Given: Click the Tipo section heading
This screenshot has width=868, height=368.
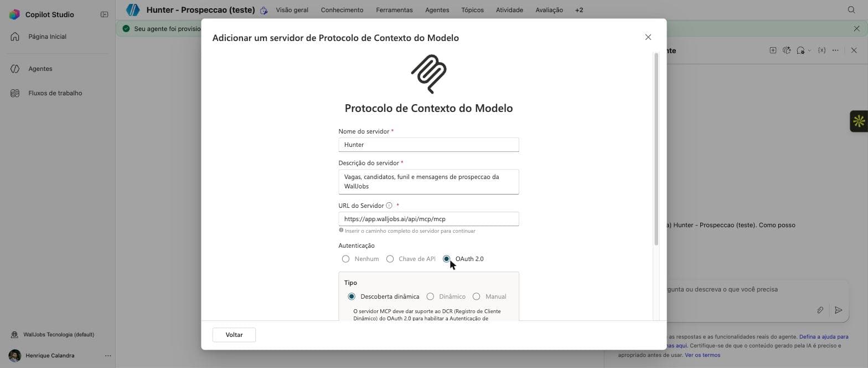Looking at the screenshot, I should [350, 283].
